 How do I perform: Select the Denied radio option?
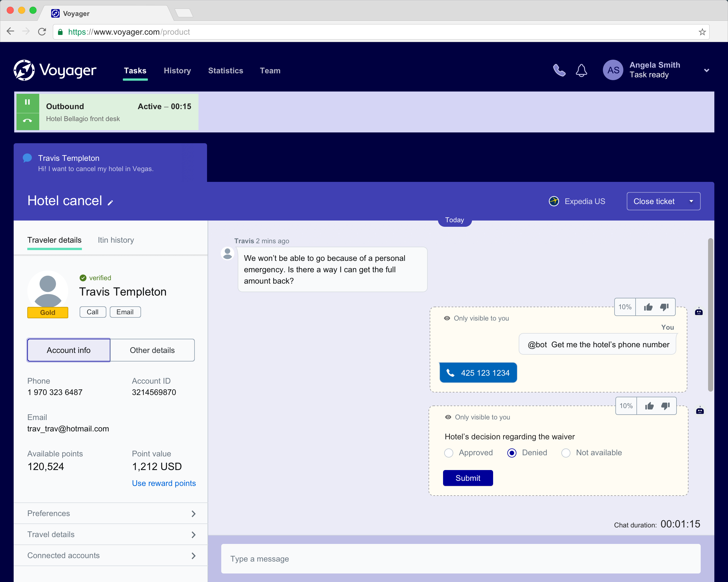512,453
